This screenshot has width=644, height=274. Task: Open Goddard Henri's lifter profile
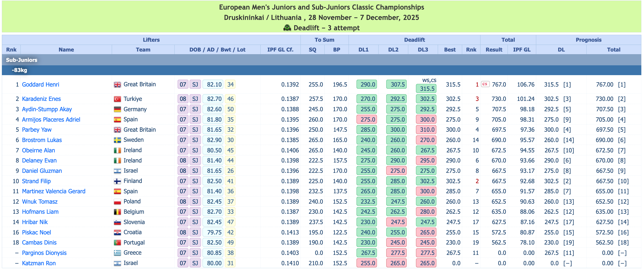tap(41, 85)
